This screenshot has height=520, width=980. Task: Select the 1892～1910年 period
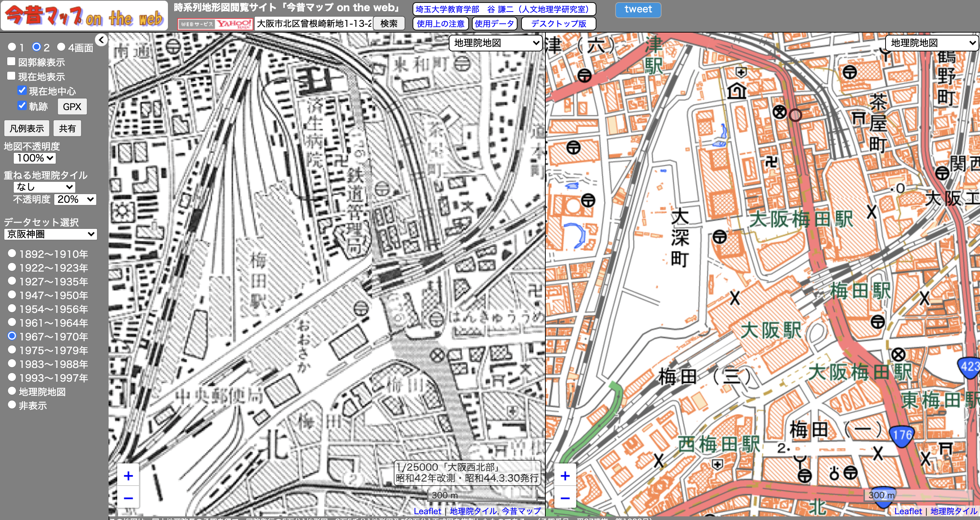tap(12, 253)
